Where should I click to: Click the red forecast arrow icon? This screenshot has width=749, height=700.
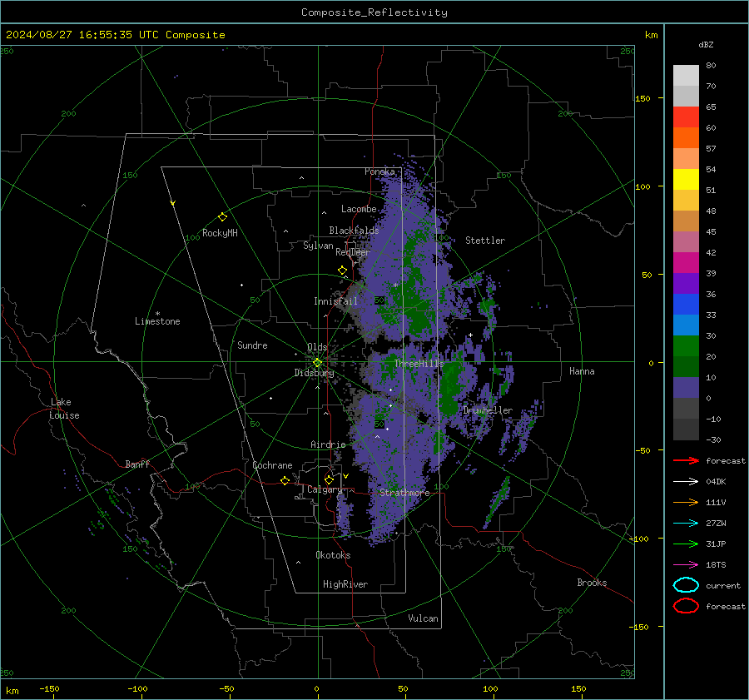[x=686, y=460]
